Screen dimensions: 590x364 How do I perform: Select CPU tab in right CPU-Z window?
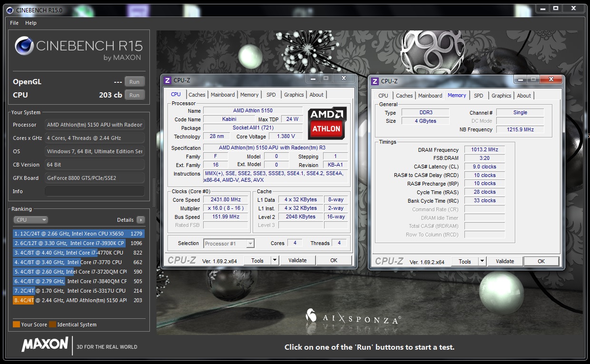coord(383,96)
